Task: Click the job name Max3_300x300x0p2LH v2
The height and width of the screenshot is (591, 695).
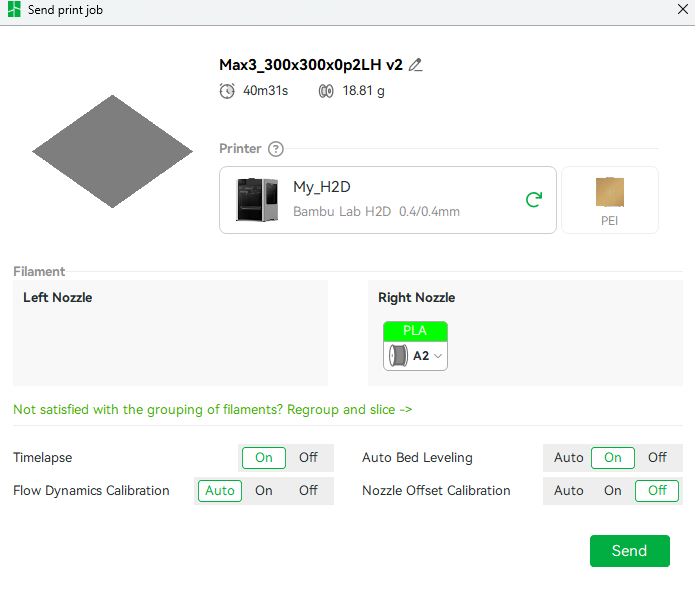Action: tap(311, 65)
